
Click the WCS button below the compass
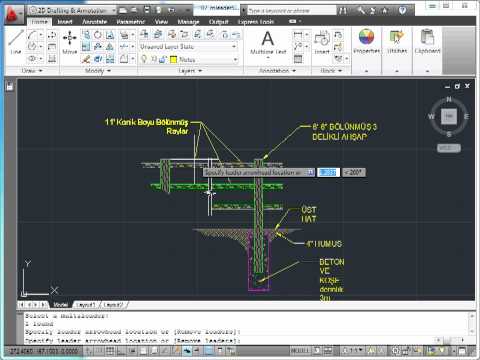(449, 148)
